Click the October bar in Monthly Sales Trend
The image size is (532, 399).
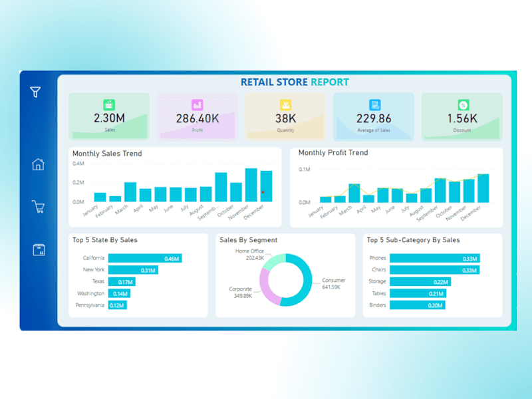click(236, 192)
